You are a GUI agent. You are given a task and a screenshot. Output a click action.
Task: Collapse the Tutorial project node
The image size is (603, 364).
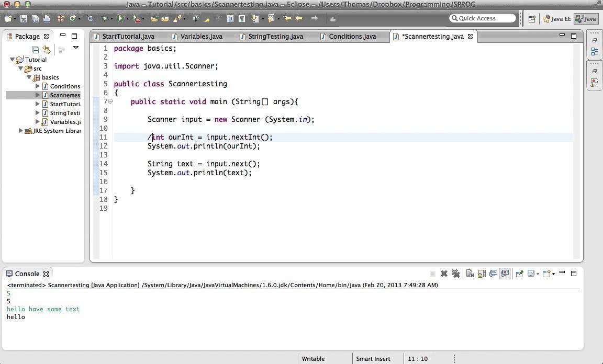pyautogui.click(x=12, y=60)
